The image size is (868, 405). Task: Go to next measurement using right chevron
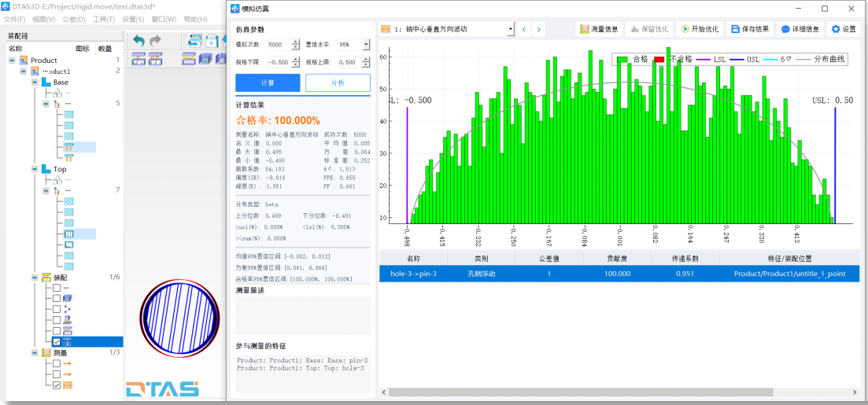pyautogui.click(x=538, y=29)
